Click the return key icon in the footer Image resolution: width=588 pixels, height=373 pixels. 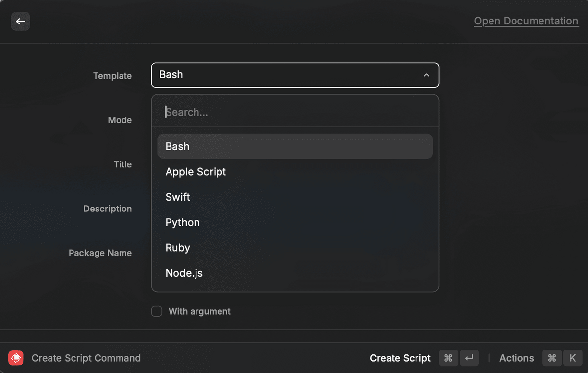(469, 358)
